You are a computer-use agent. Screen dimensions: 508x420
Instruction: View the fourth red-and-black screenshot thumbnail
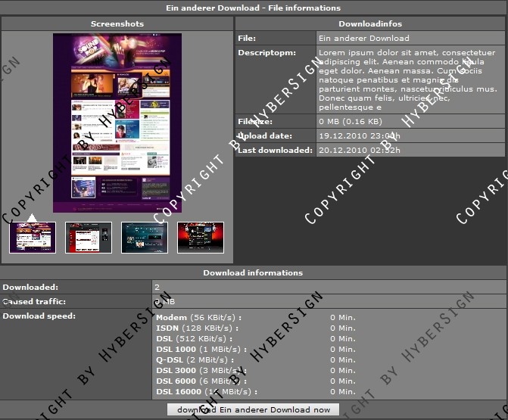tap(201, 237)
